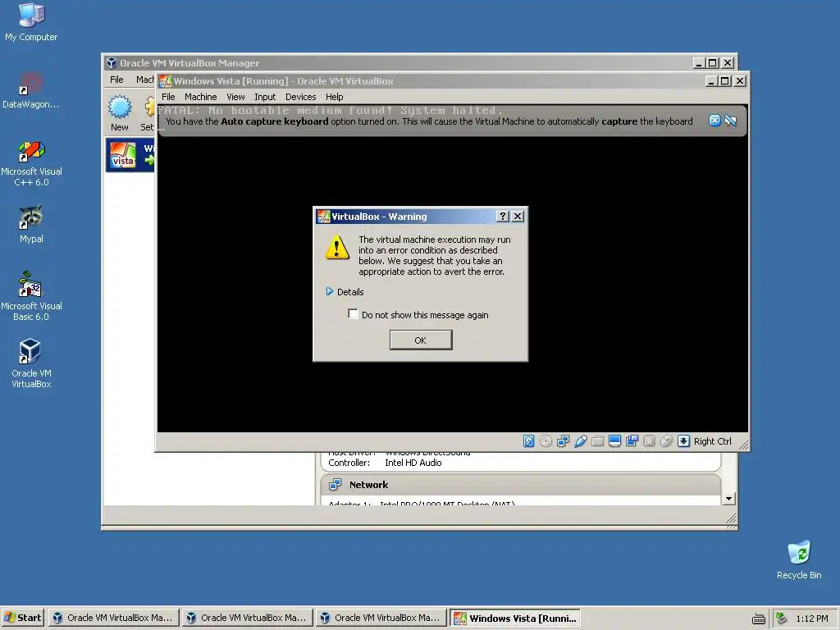Viewport: 840px width, 630px height.
Task: Open the View menu of the VM window
Action: coord(235,97)
